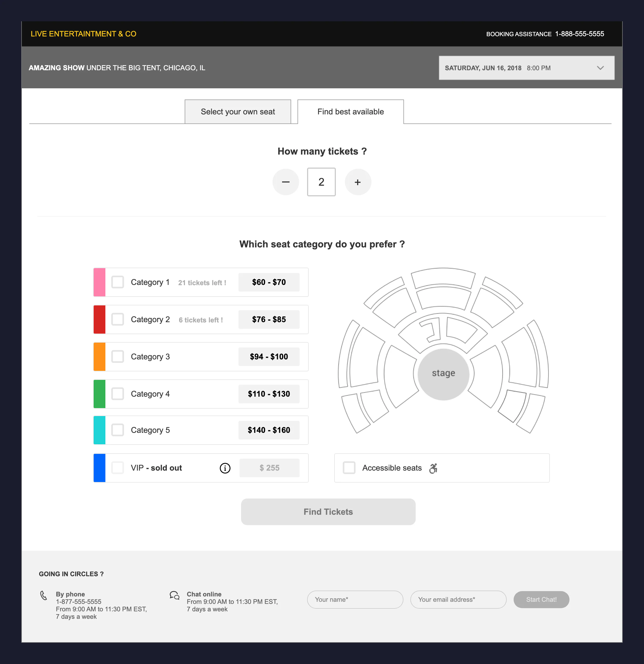This screenshot has height=664, width=644.
Task: Toggle the Accessible seats checkbox
Action: [x=349, y=467]
